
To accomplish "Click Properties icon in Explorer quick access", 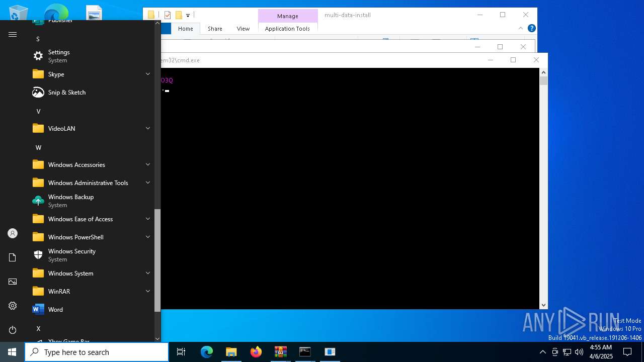I will [x=168, y=15].
